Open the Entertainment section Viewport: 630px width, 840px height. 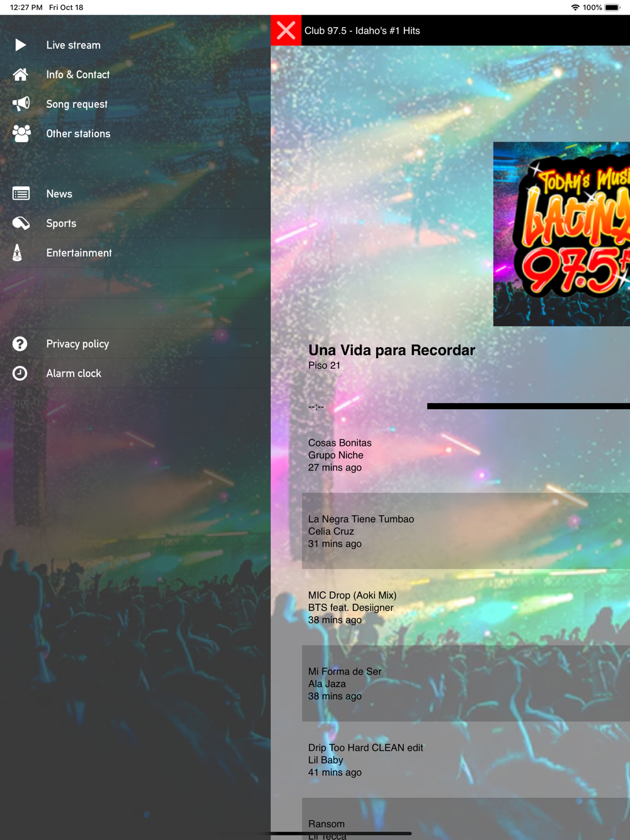[x=135, y=253]
